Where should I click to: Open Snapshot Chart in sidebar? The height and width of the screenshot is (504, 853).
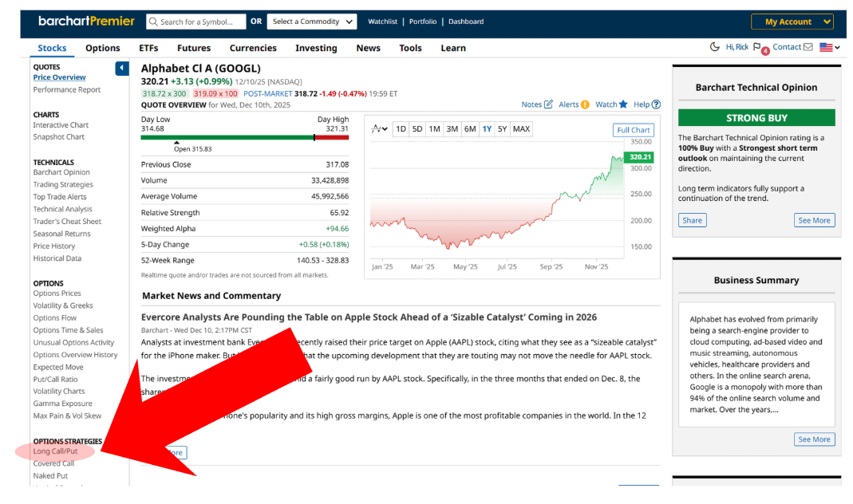click(59, 137)
